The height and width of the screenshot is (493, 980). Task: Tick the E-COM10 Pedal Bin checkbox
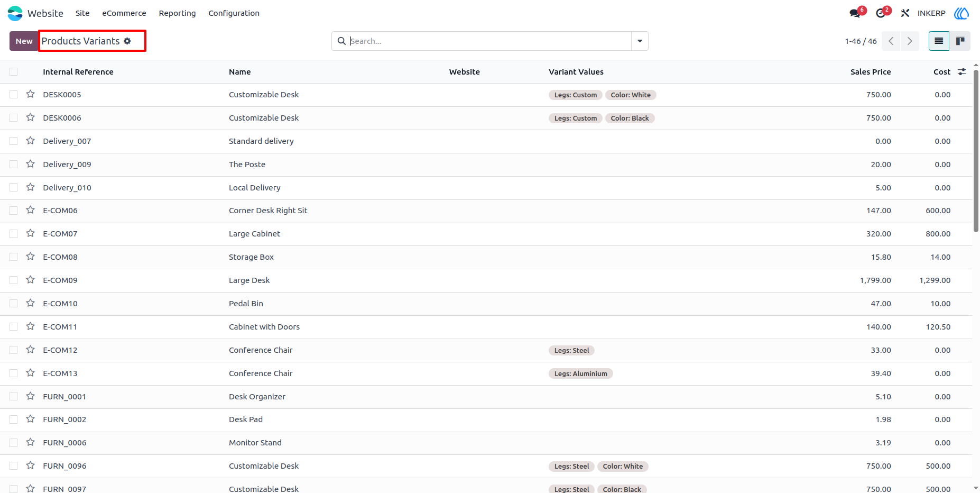click(14, 303)
